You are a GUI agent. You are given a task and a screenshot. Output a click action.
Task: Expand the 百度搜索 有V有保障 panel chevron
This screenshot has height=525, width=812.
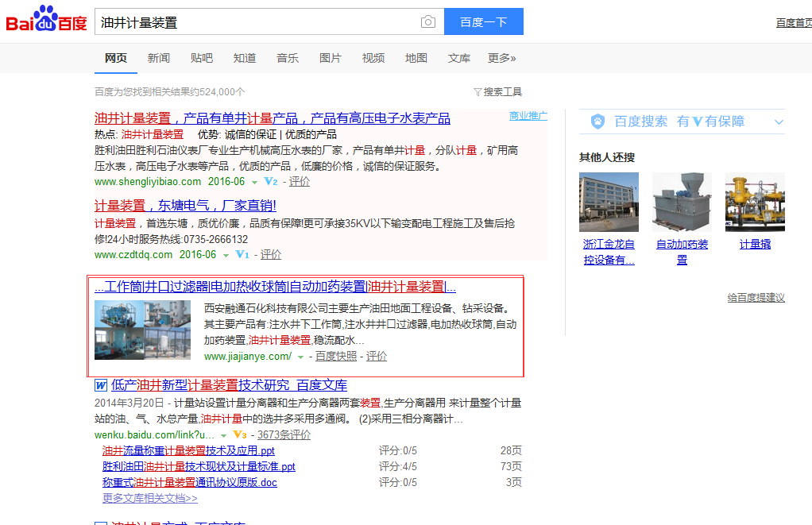point(779,122)
